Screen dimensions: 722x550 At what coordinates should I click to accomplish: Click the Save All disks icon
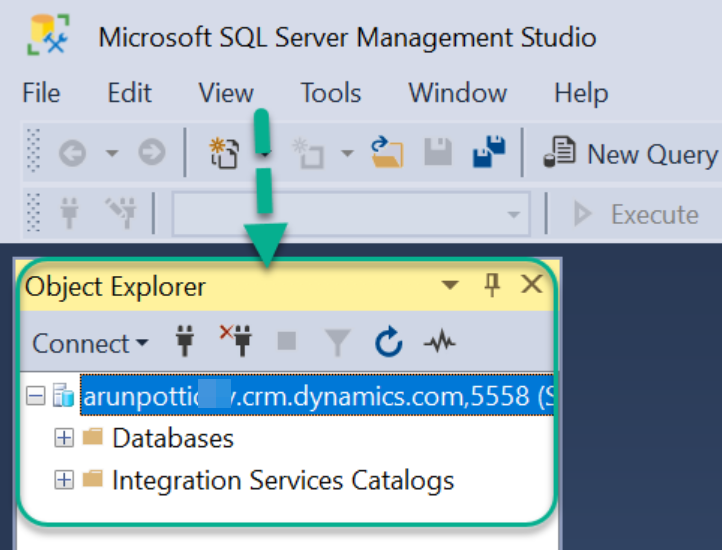pos(489,153)
